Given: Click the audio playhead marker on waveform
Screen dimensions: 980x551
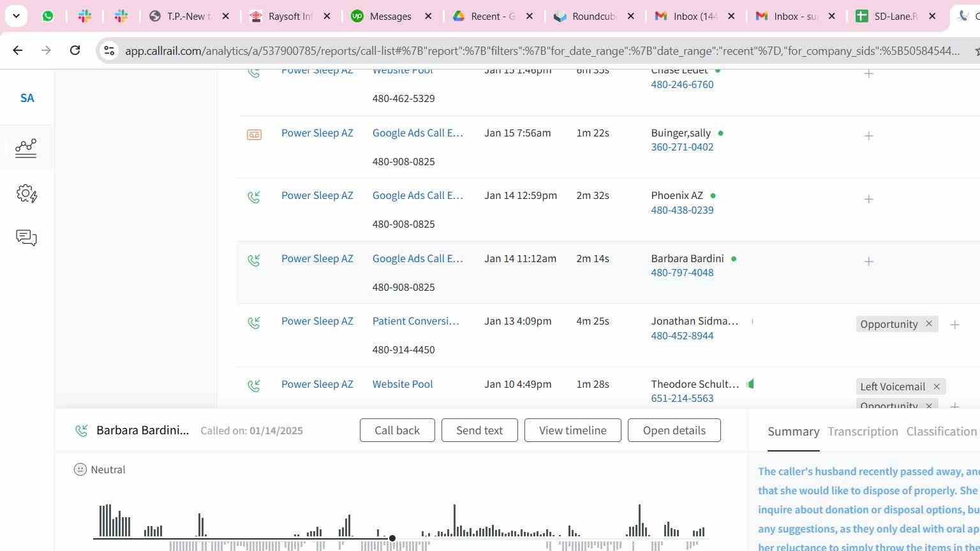Looking at the screenshot, I should point(392,538).
